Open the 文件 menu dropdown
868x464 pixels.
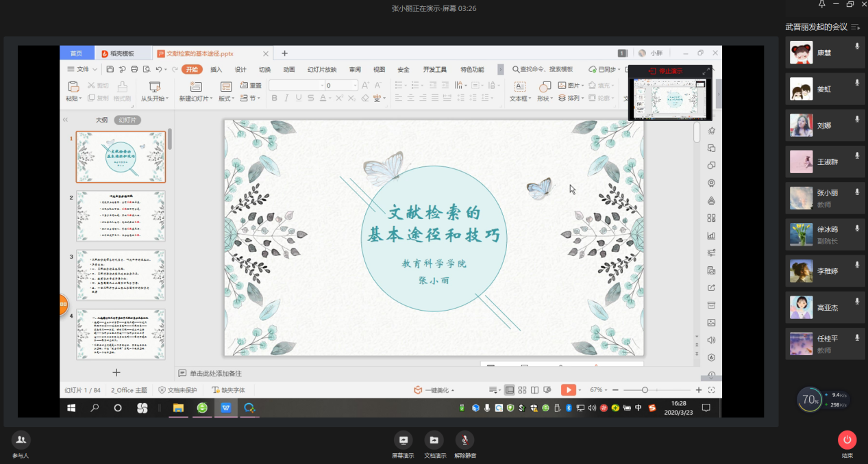coord(83,69)
